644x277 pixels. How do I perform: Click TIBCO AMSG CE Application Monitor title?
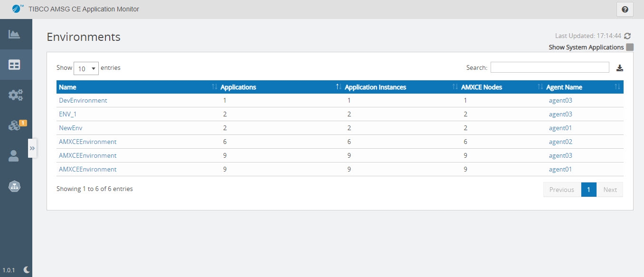point(84,9)
